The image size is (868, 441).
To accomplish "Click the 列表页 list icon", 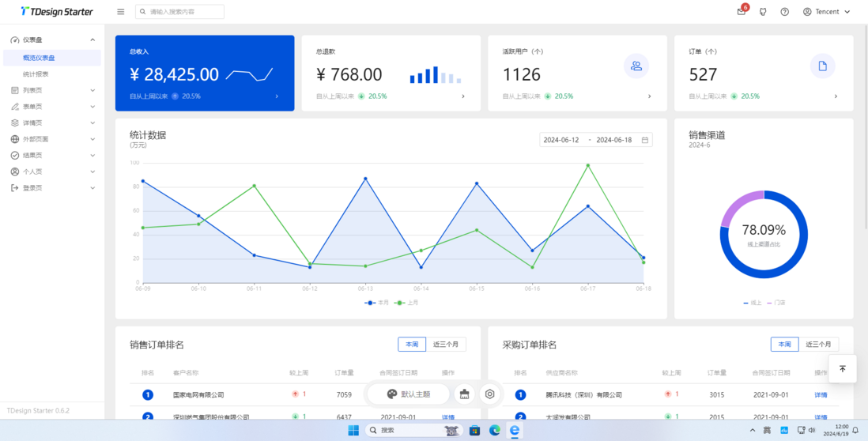I will [15, 90].
